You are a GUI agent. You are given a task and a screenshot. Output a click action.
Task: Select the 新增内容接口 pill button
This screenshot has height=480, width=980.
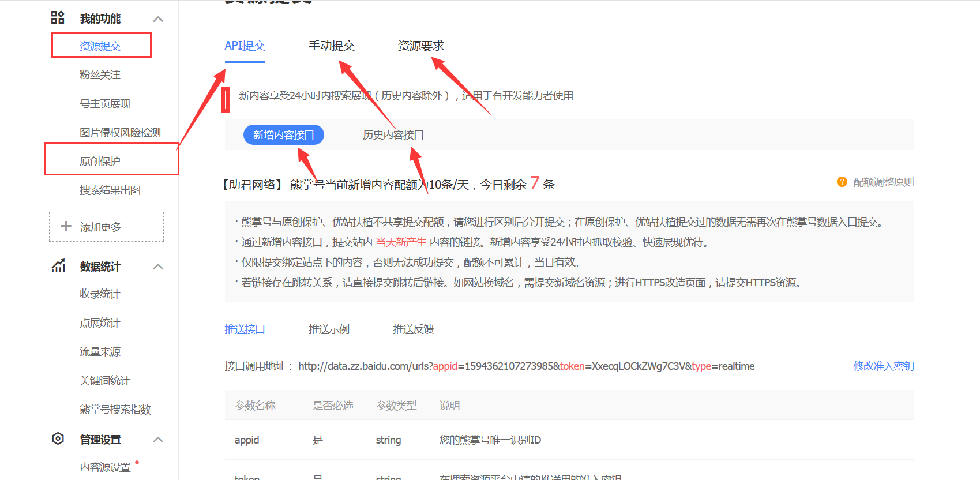click(x=283, y=135)
